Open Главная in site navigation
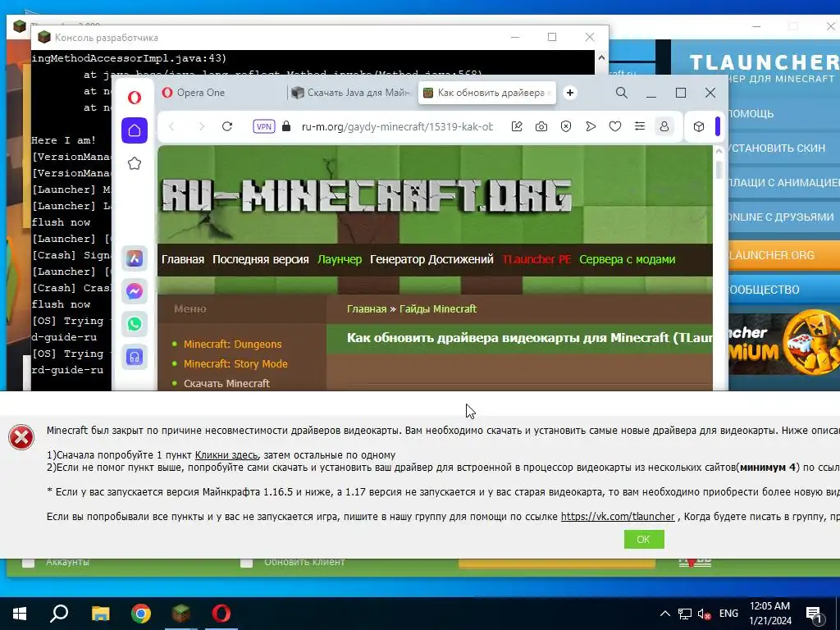 [183, 259]
